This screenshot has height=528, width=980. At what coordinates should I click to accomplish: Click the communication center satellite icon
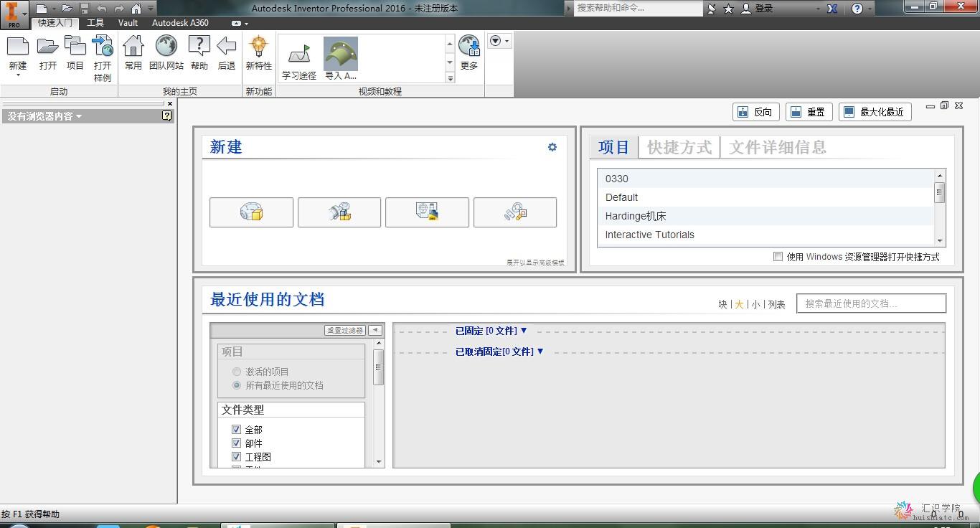point(711,9)
